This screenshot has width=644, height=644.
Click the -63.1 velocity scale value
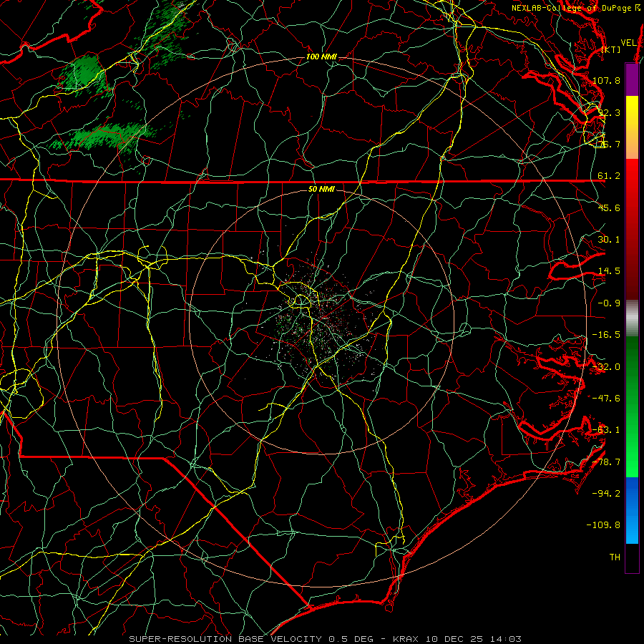point(606,430)
